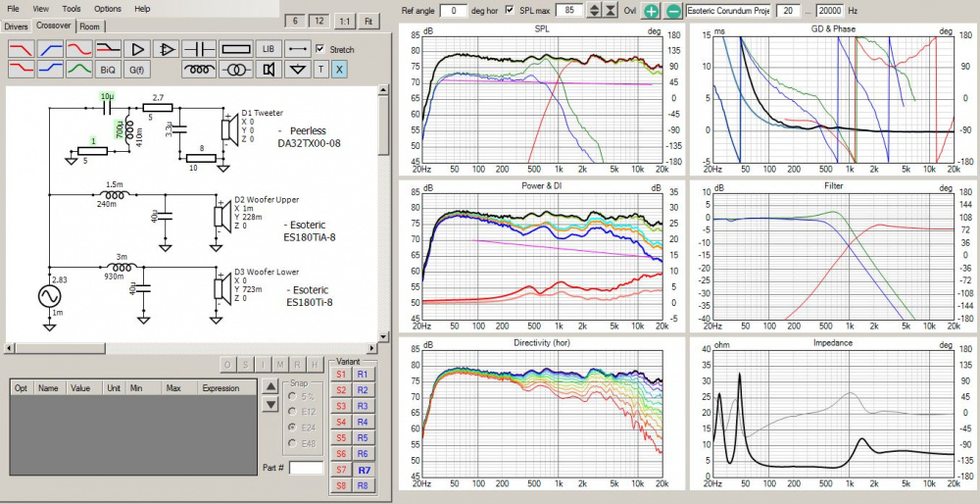Toggle the SPL max checkbox
This screenshot has height=504, width=980.
pos(510,10)
